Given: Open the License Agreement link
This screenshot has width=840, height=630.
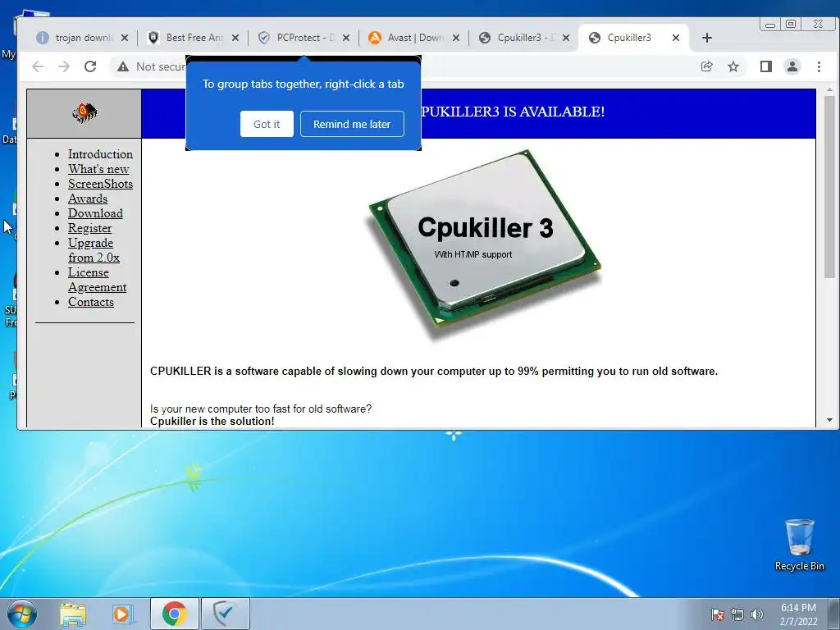Looking at the screenshot, I should (x=97, y=280).
